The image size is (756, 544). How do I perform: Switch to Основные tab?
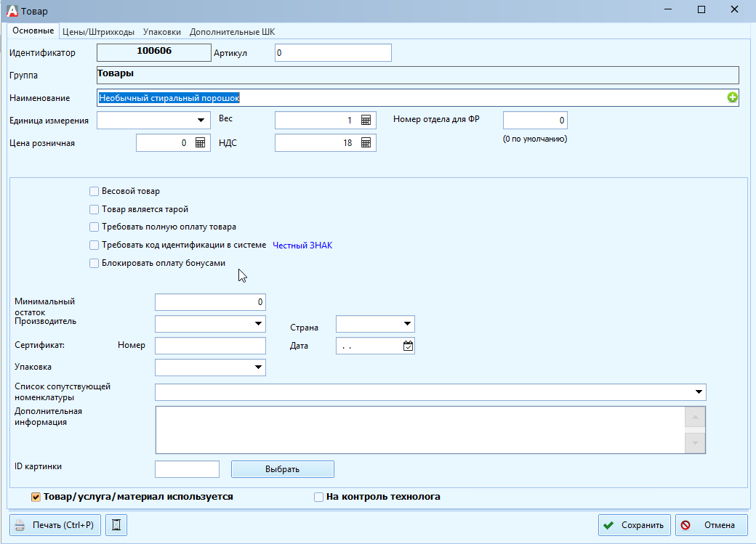click(33, 31)
